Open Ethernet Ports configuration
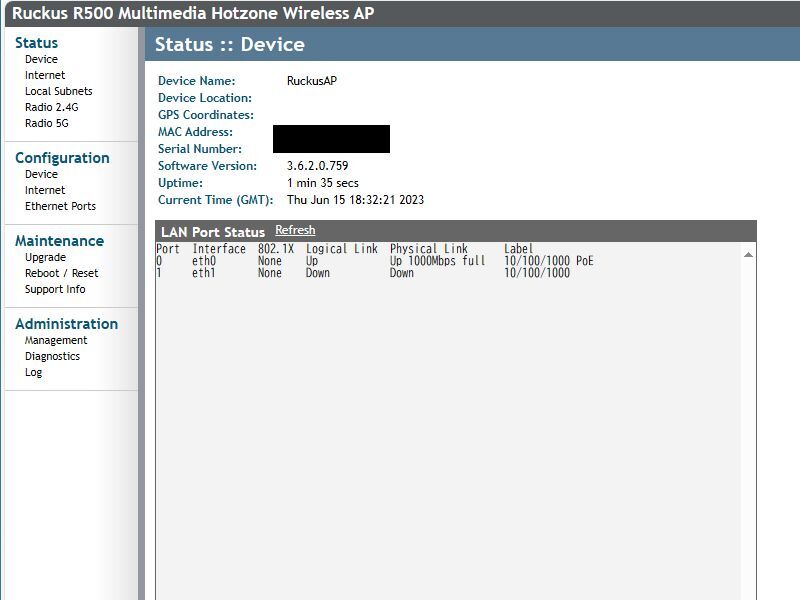The width and height of the screenshot is (800, 600). [60, 206]
